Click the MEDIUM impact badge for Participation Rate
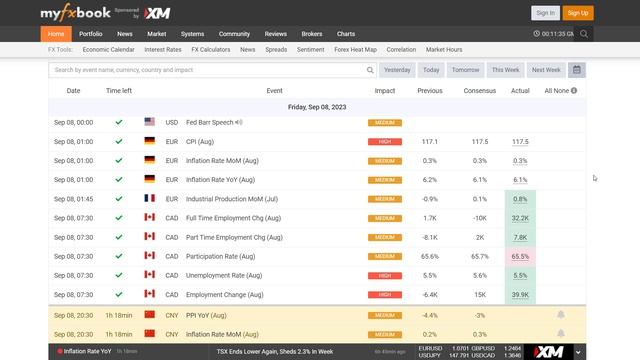This screenshot has width=640, height=360. click(384, 256)
